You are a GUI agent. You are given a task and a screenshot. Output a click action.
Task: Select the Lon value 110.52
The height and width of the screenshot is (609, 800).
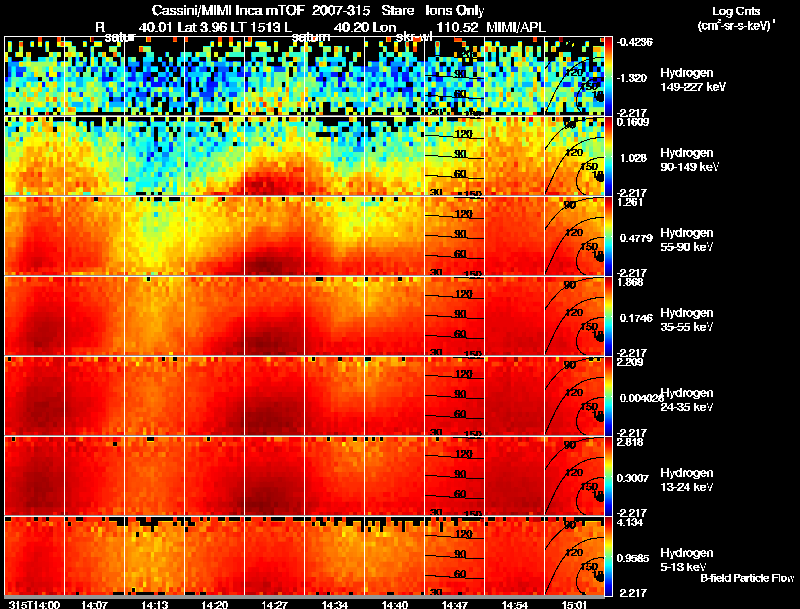coord(458,27)
